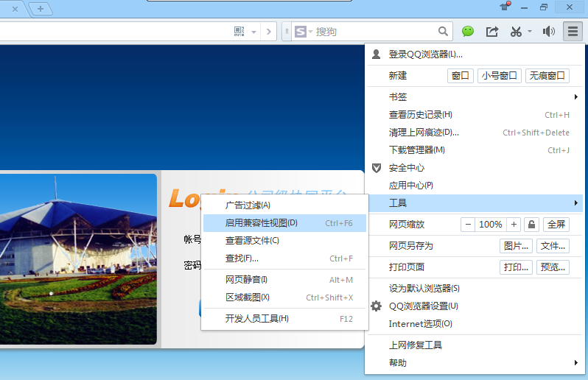Click the hamburger main menu button
This screenshot has height=380, width=588.
(573, 31)
